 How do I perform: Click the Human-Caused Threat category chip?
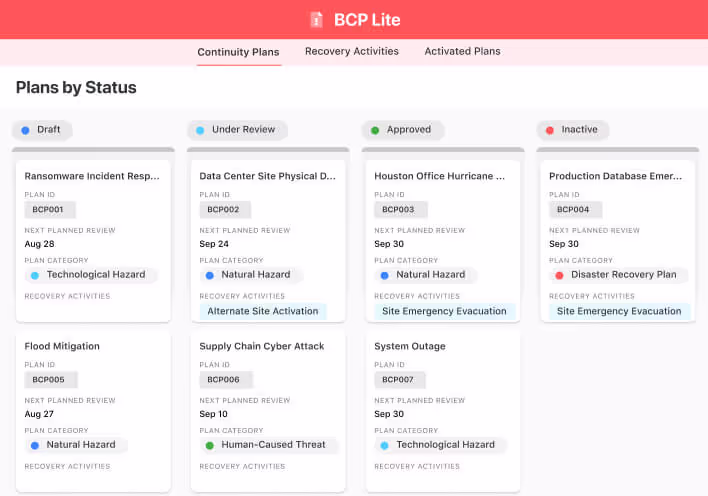(x=265, y=444)
